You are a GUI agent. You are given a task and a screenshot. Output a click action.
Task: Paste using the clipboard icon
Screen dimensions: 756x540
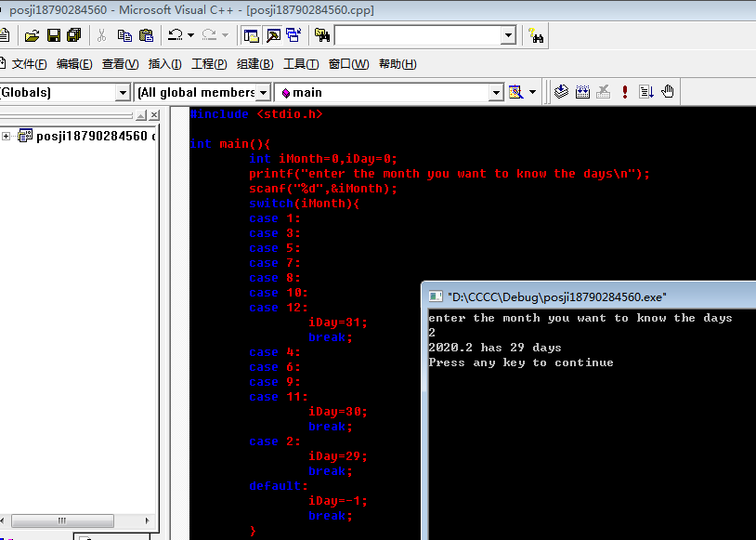146,35
